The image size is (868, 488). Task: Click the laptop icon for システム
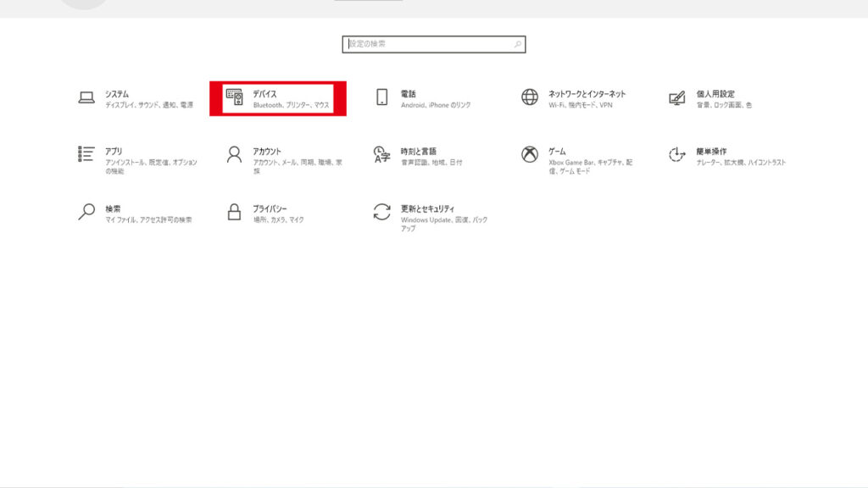pos(86,98)
